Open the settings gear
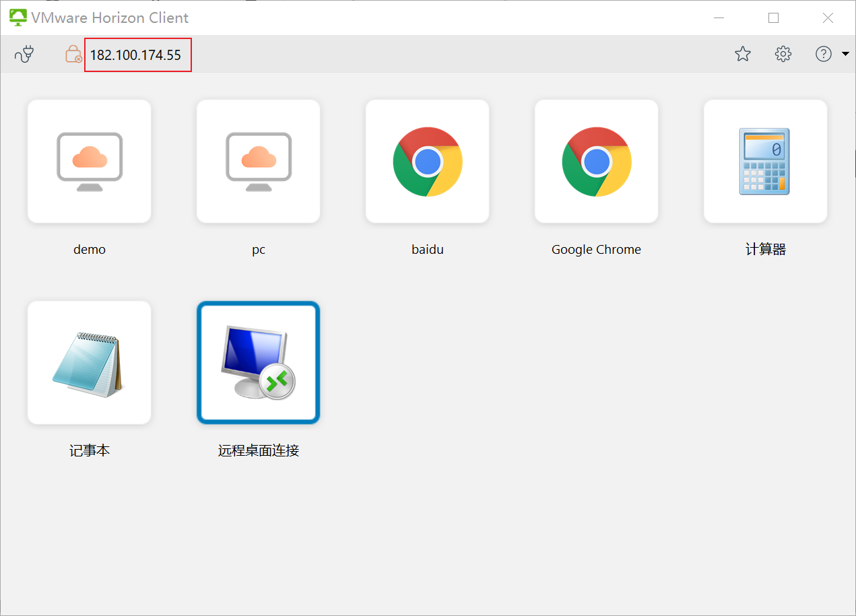The width and height of the screenshot is (856, 616). coord(783,54)
